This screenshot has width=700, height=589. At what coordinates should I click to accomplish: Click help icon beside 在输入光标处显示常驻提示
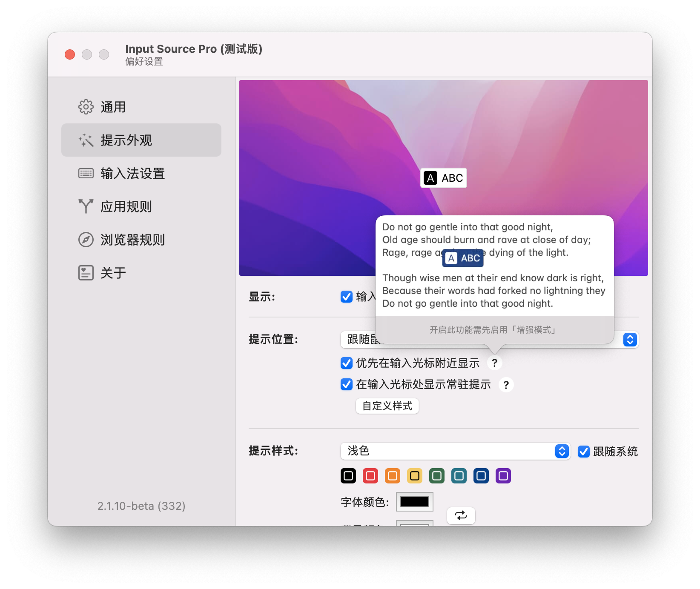point(506,385)
